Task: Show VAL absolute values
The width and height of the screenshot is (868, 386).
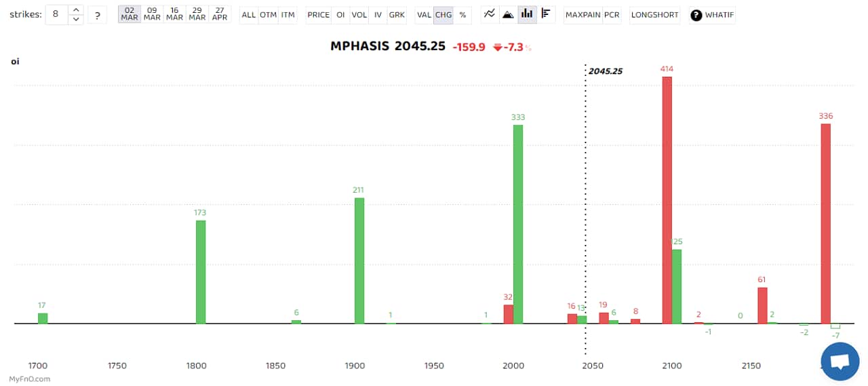Action: [x=425, y=14]
